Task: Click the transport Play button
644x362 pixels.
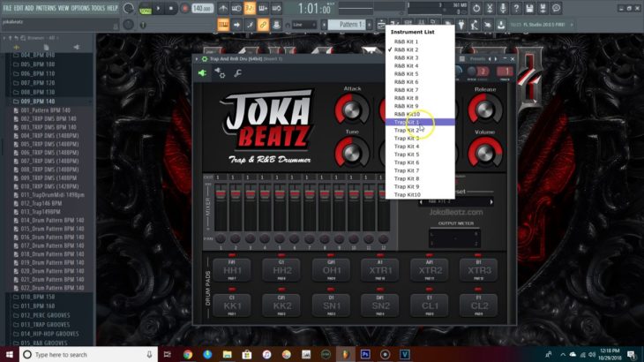Action: (x=158, y=8)
